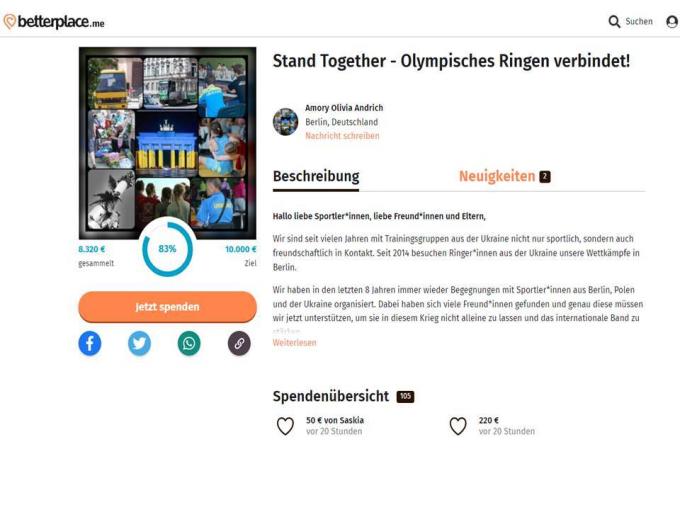Image resolution: width=680 pixels, height=510 pixels.
Task: Click the Suchen search label
Action: pyautogui.click(x=639, y=21)
